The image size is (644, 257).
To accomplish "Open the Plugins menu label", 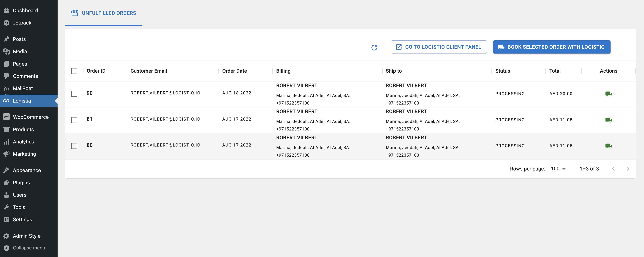I will 21,183.
